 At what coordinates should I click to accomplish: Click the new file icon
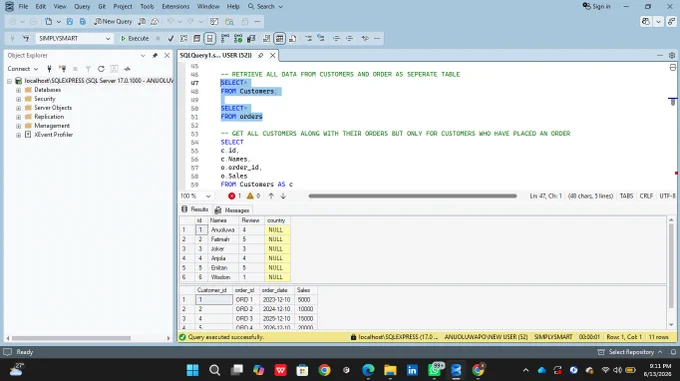49,21
